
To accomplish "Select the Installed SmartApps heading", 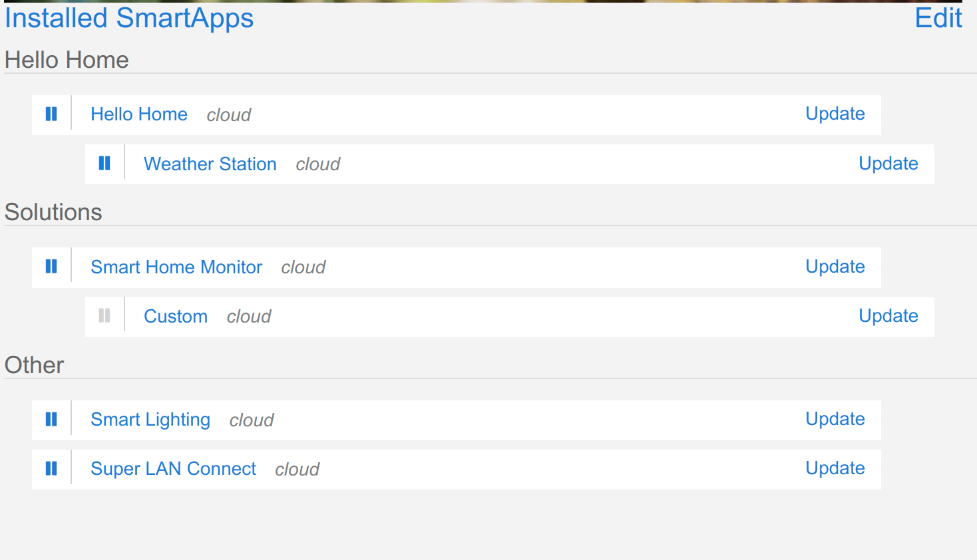I will pos(129,18).
